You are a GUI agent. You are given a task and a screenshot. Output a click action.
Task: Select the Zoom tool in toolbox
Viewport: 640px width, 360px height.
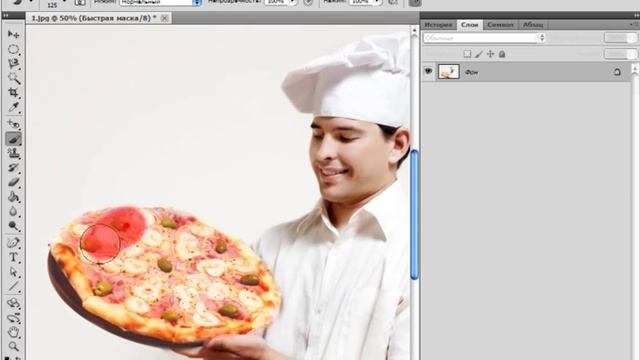[13, 347]
